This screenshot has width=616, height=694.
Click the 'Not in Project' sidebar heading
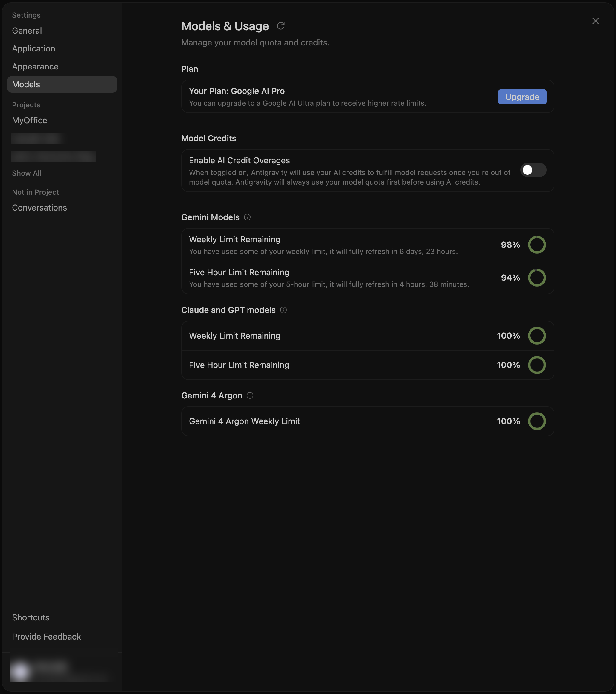tap(35, 192)
